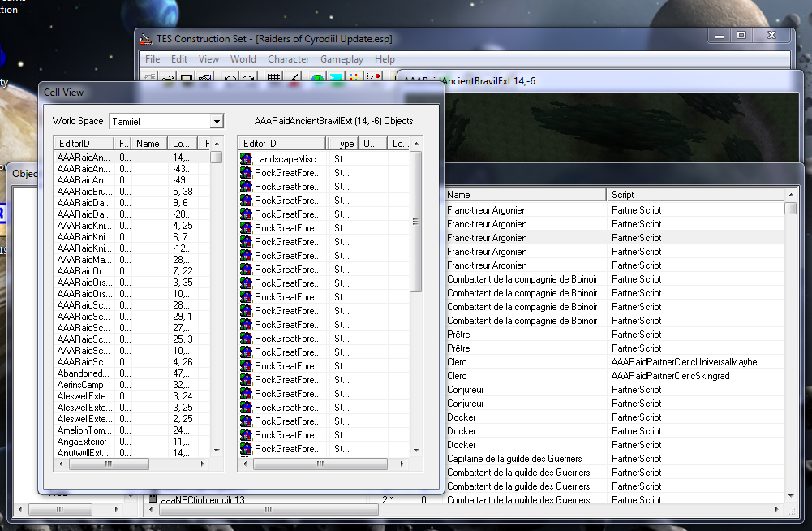Select Capitaine de la guilde des Guerriers
The height and width of the screenshot is (531, 812).
[514, 459]
